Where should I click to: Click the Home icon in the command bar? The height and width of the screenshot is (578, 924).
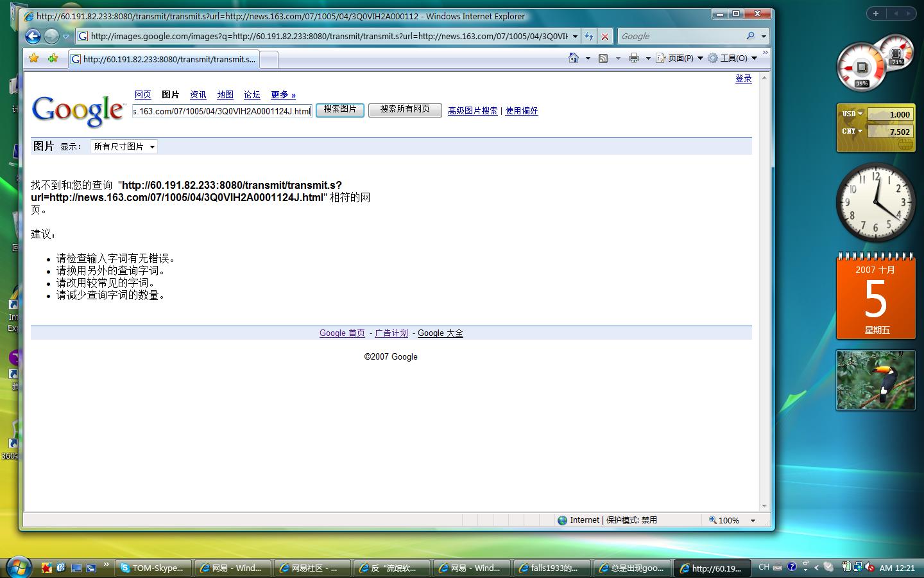pyautogui.click(x=574, y=58)
